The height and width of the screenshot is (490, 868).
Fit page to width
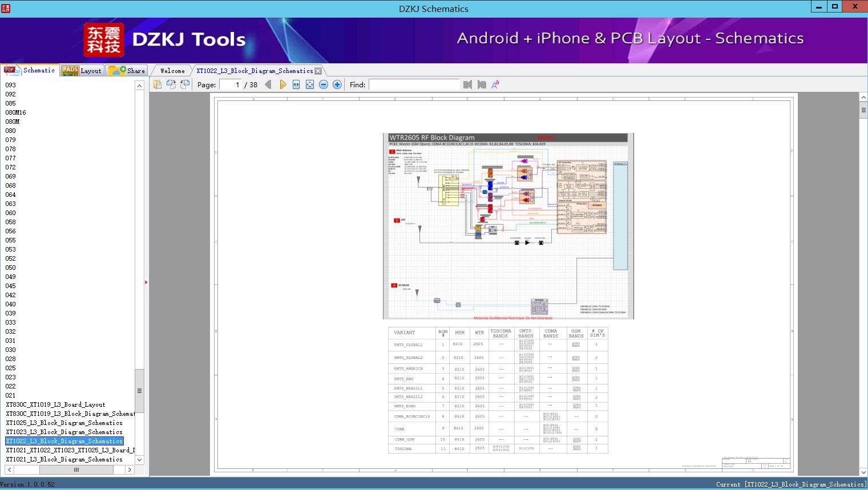tap(296, 84)
